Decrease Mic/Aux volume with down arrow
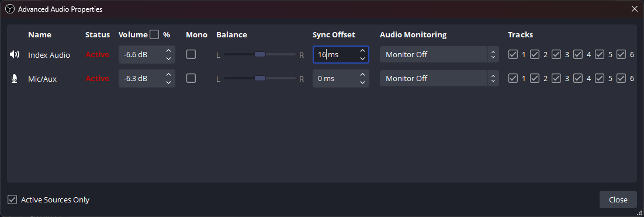 168,82
